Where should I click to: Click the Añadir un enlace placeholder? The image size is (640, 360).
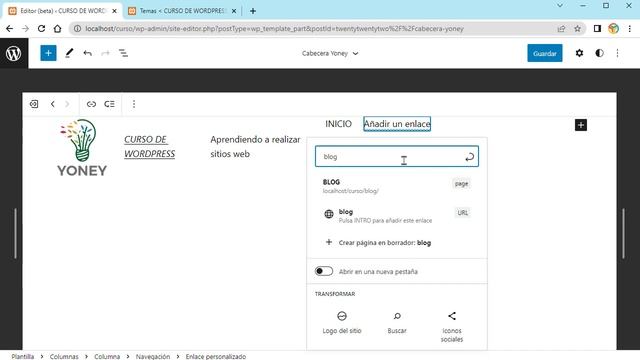(x=397, y=124)
